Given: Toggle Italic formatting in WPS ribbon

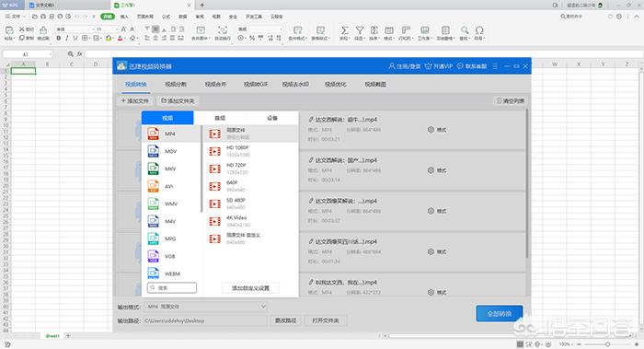Looking at the screenshot, I should click(x=67, y=39).
